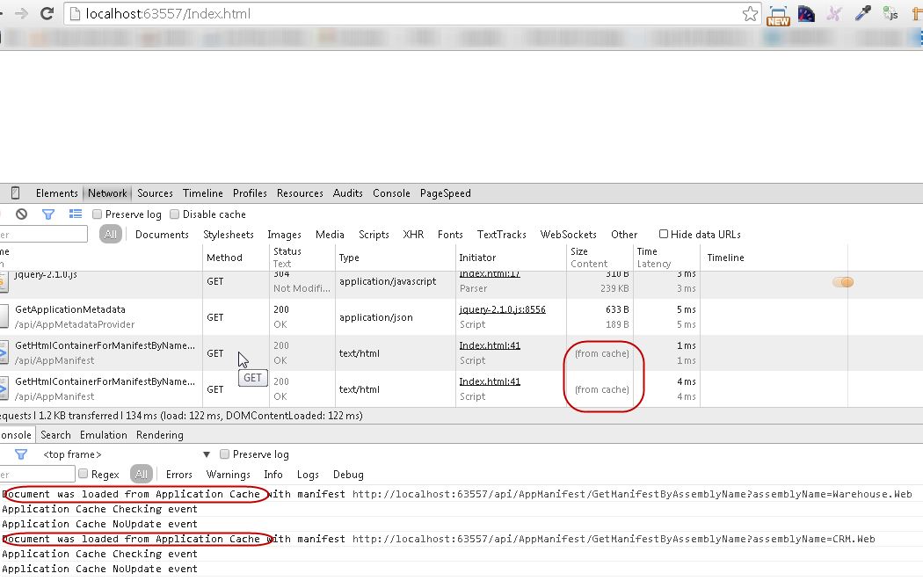The height and width of the screenshot is (588, 923).
Task: Open CRM.Web manifest URL in console
Action: pos(614,539)
